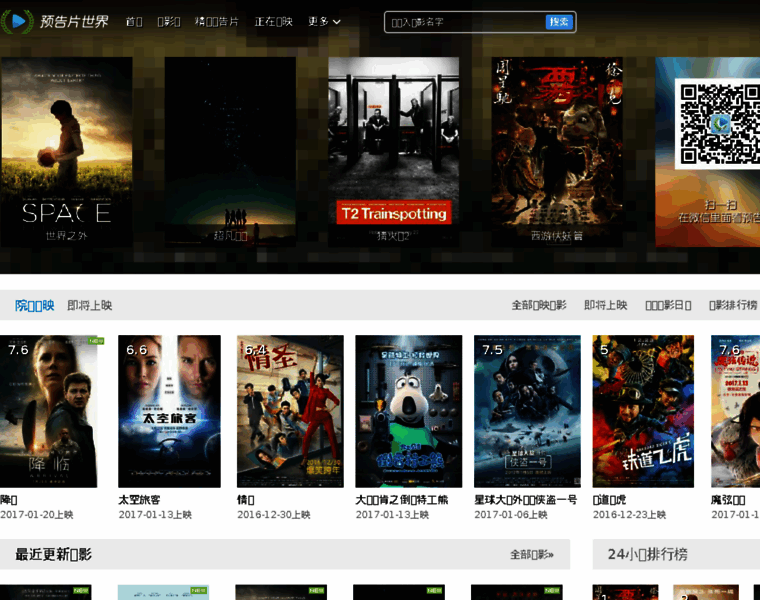Open the 超凡战队 dark poster

point(230,152)
